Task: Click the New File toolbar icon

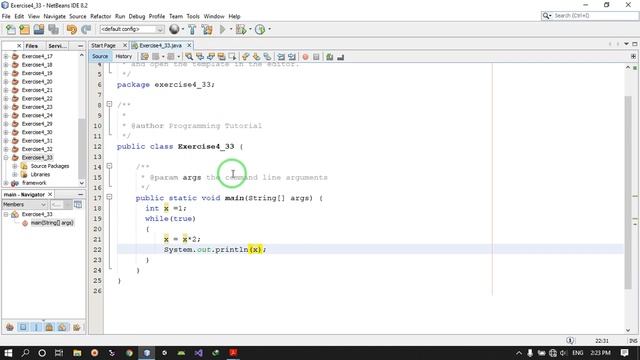Action: (11, 29)
